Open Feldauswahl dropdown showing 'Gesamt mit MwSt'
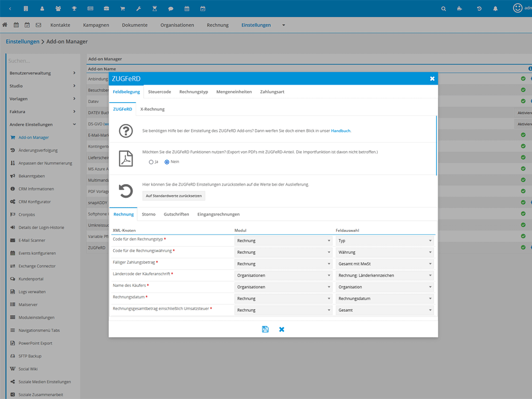This screenshot has width=532, height=399. click(385, 264)
